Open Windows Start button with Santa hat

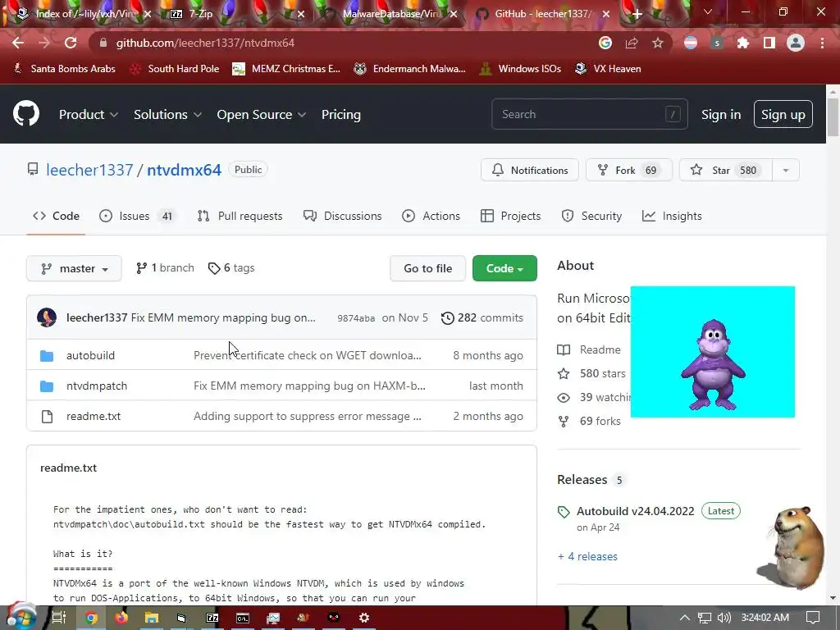pos(21,617)
